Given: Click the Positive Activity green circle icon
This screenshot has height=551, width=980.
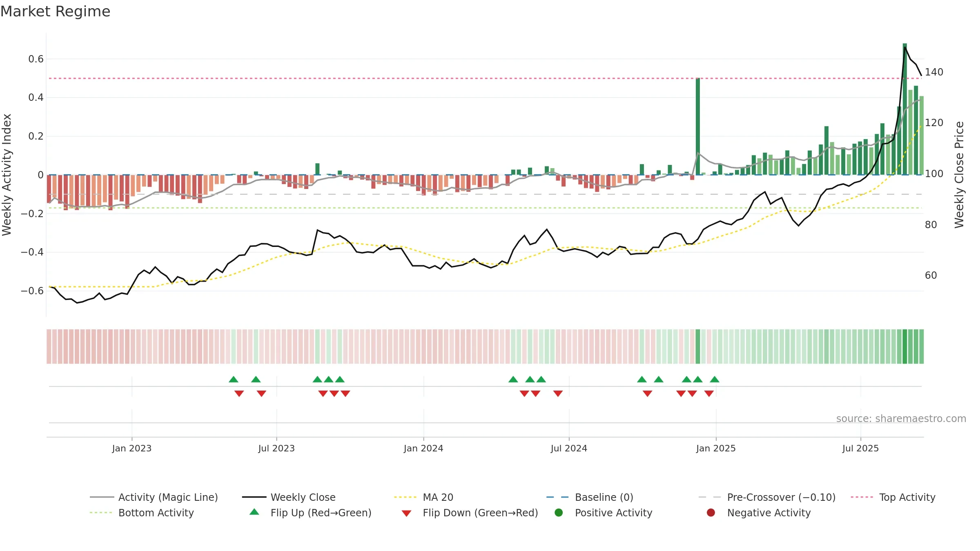Looking at the screenshot, I should [x=559, y=512].
